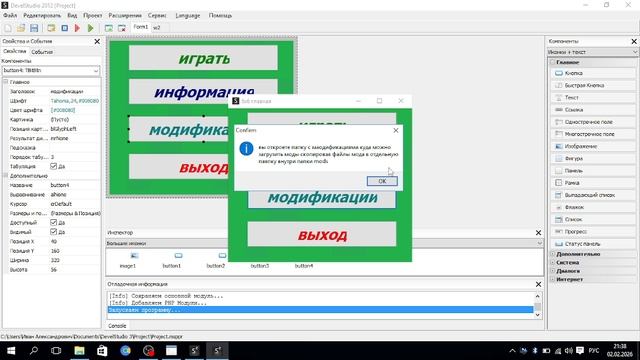
Task: Select image1 in the Inspector panel
Action: click(128, 260)
